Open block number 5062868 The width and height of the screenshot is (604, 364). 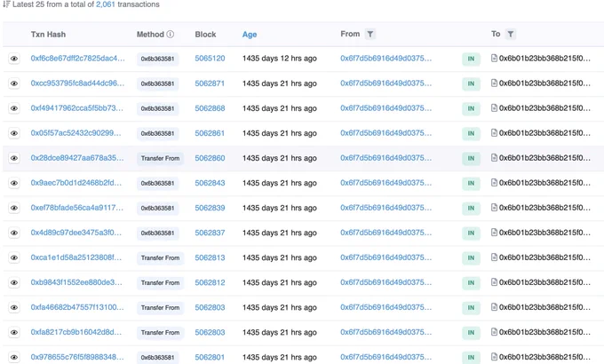(x=210, y=108)
